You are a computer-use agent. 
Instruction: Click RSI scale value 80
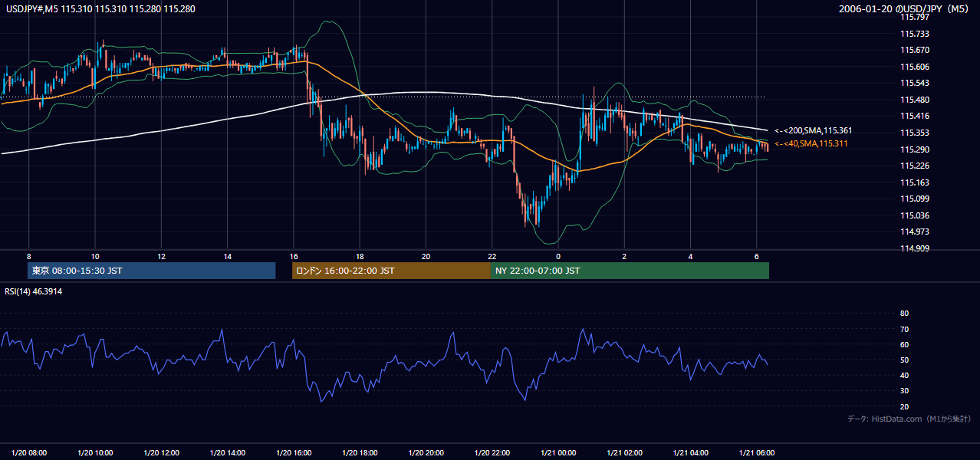[x=904, y=314]
